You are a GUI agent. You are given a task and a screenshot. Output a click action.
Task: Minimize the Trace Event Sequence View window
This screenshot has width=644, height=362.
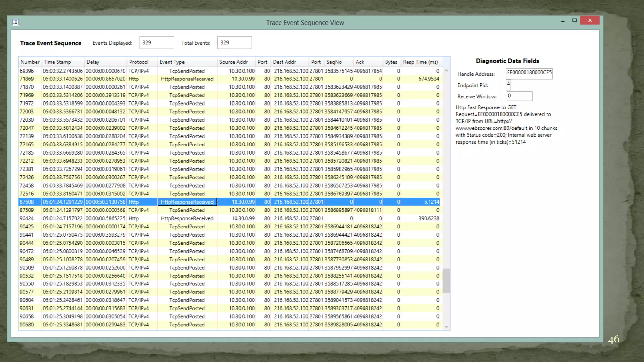coord(563,21)
